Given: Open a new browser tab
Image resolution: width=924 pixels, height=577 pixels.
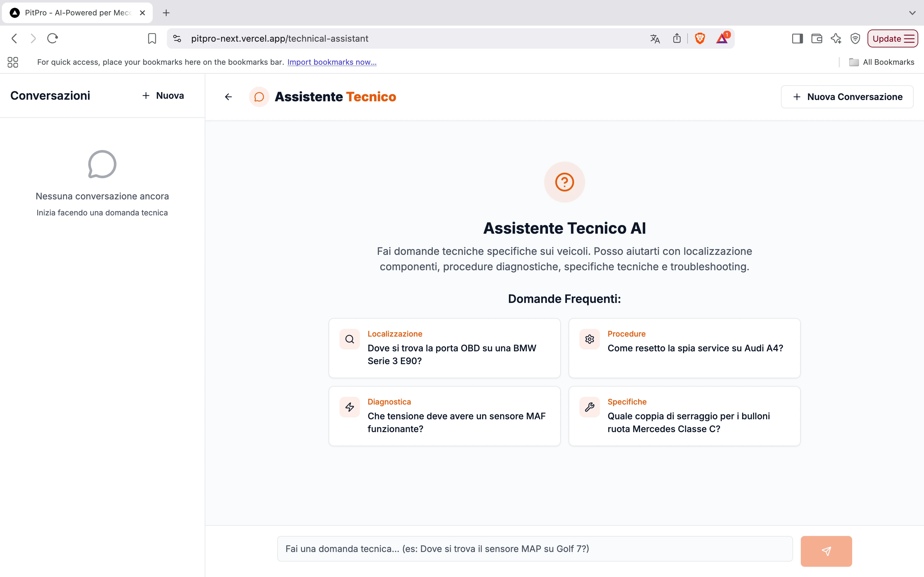Looking at the screenshot, I should (166, 13).
